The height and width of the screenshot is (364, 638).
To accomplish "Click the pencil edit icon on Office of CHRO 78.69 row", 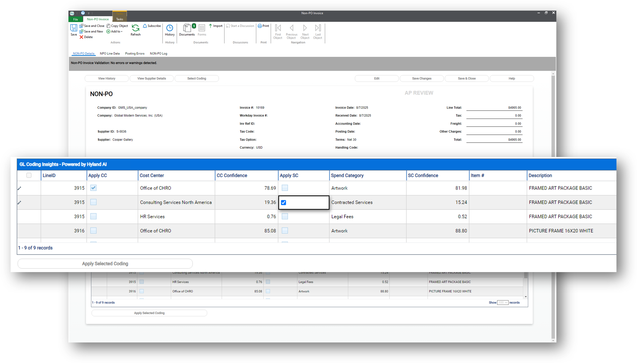I will (x=19, y=188).
